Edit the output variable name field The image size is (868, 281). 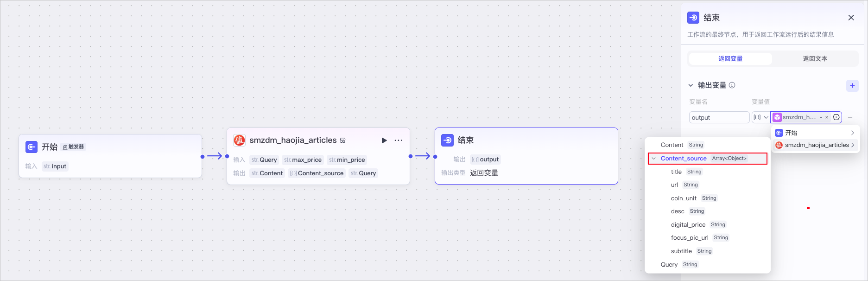click(719, 117)
